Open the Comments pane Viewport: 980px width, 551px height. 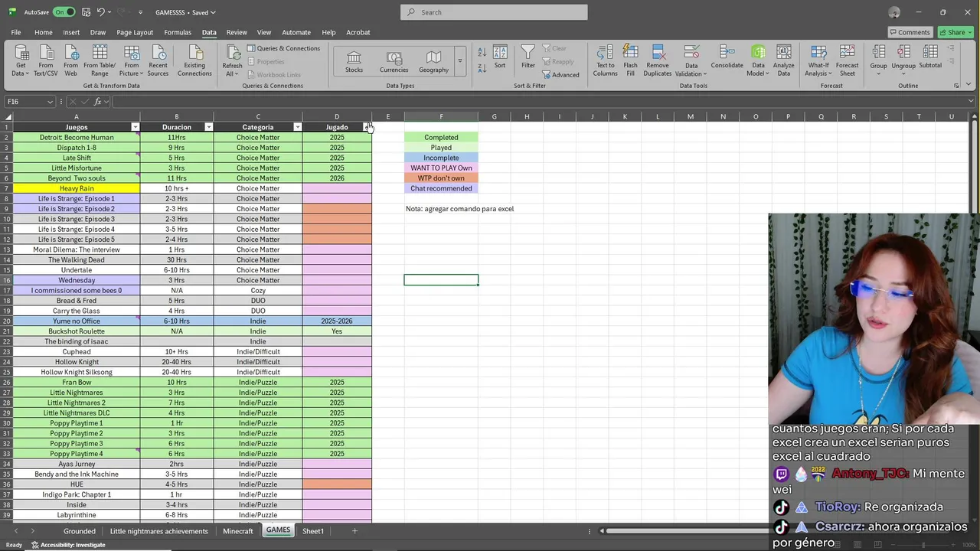point(910,32)
